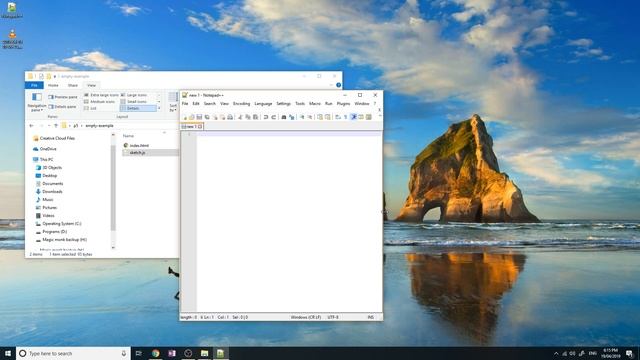Click the Copy icon in Notepad++ toolbar
Screen dimensions: 640x360
click(247, 117)
